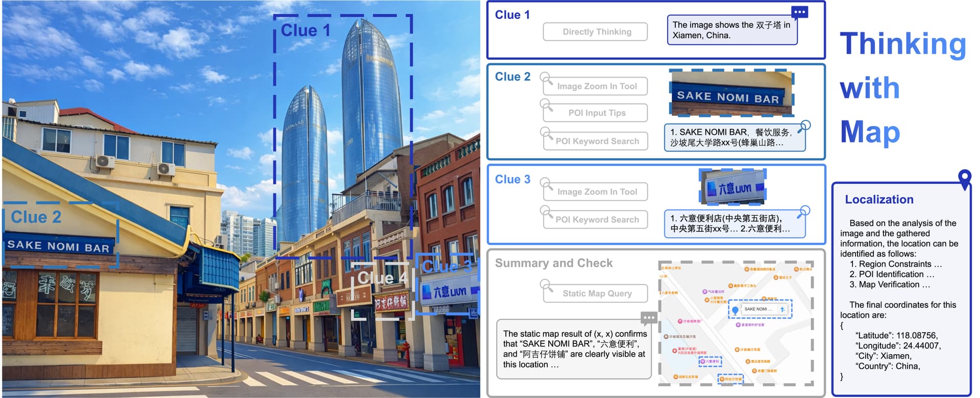Click the Directly Thinking button
Screen dimensions: 980x398
coord(596,32)
